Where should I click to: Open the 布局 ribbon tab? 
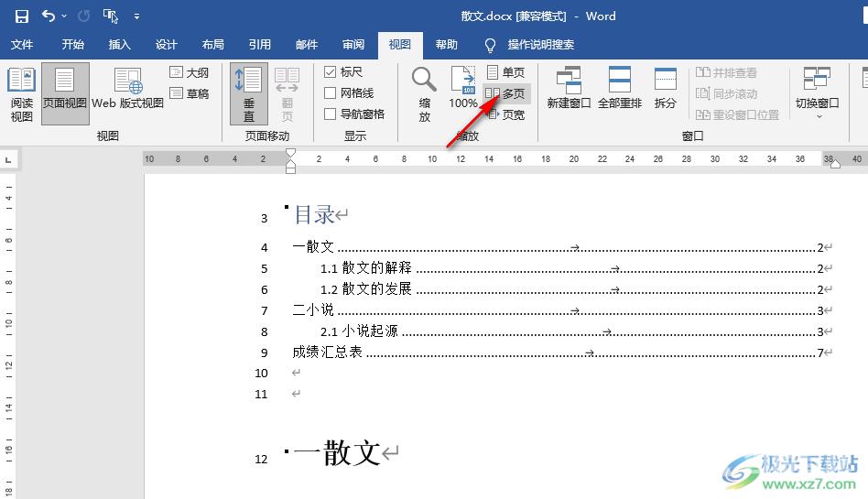point(212,44)
